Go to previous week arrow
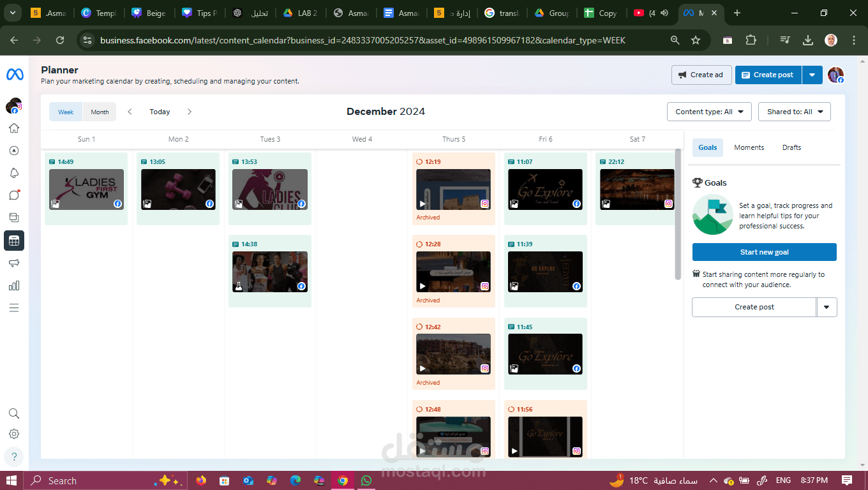 pos(130,112)
